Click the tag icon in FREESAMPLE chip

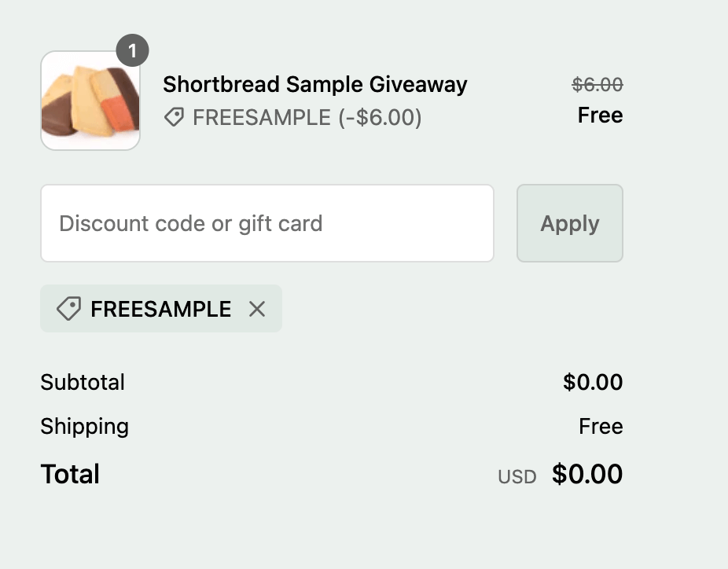tap(68, 309)
